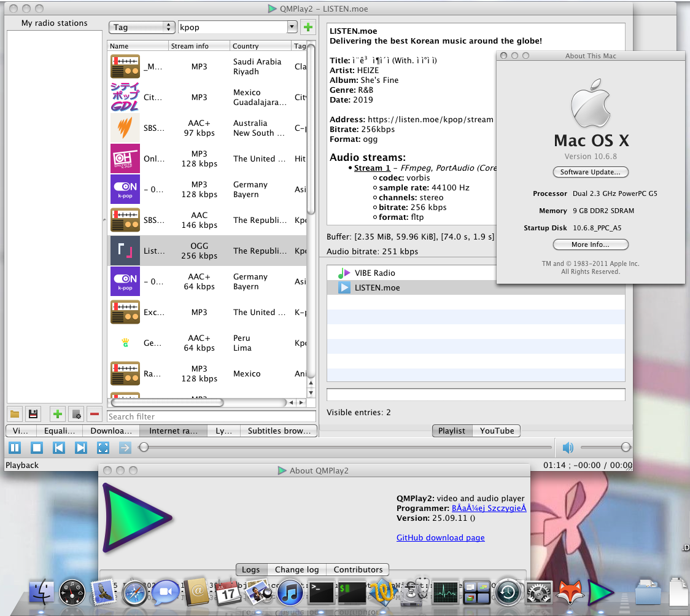
Task: Save radio stations with the floppy disk icon
Action: pyautogui.click(x=33, y=414)
